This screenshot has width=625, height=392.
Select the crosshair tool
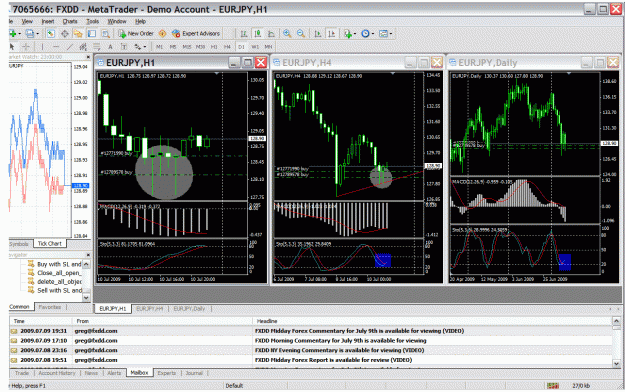tap(26, 47)
